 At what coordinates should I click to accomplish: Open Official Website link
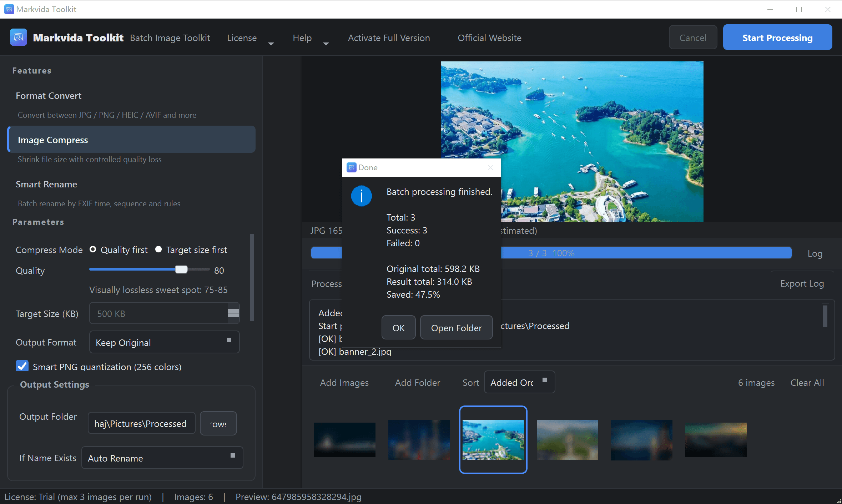point(489,37)
